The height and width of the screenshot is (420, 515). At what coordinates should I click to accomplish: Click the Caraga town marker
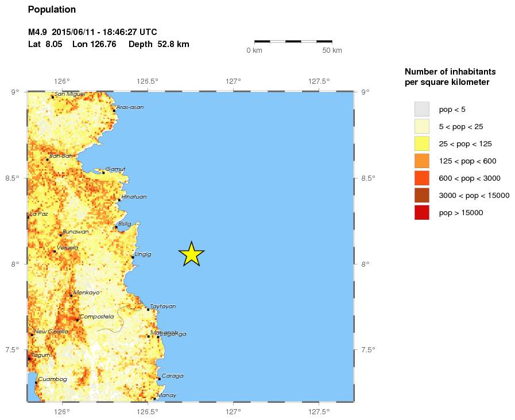pos(159,379)
